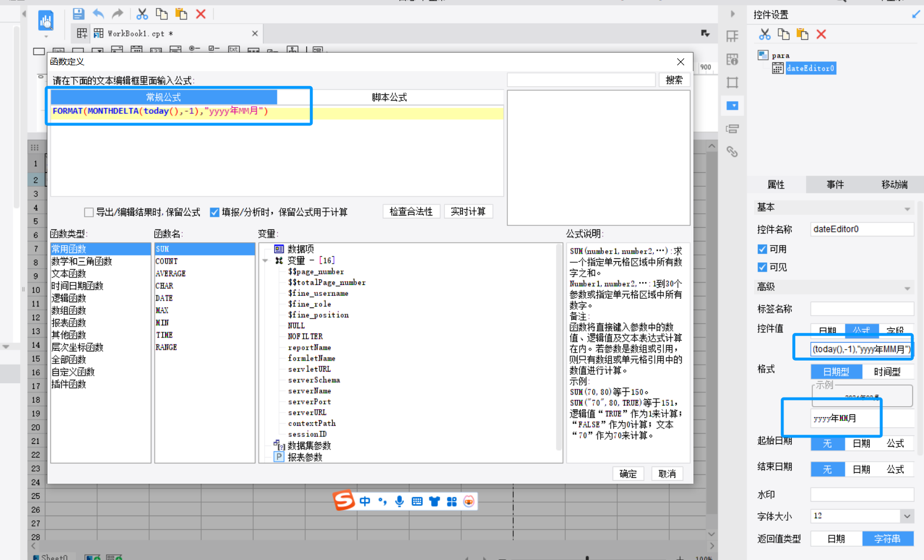The image size is (924, 560).
Task: Open IME skin shirt icon
Action: (435, 501)
